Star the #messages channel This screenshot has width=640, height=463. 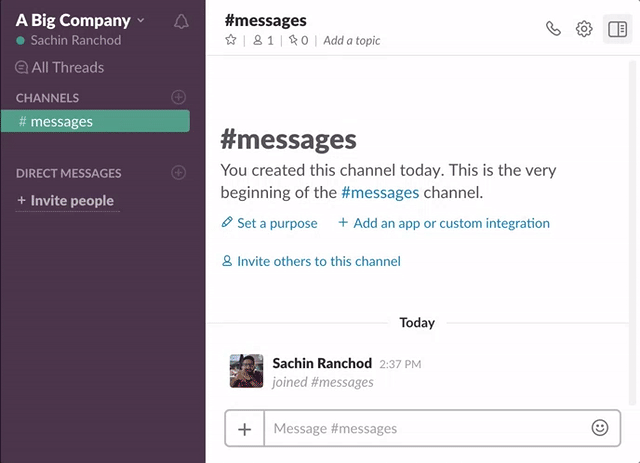pos(231,41)
